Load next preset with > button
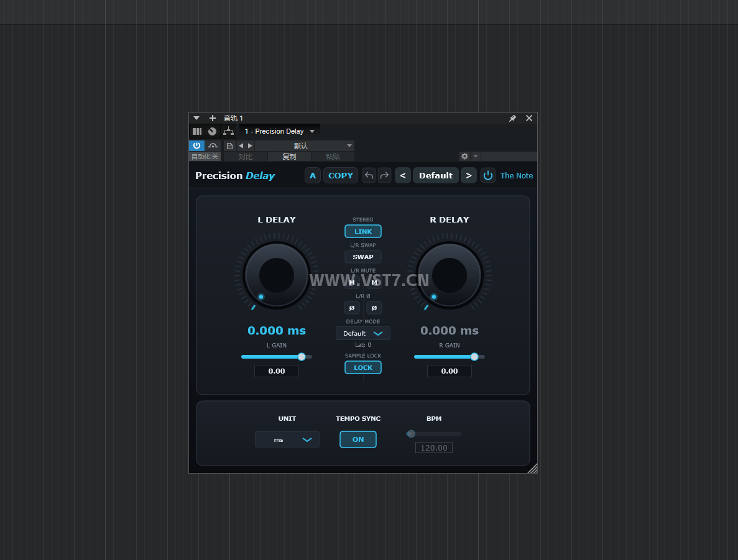 (x=469, y=175)
